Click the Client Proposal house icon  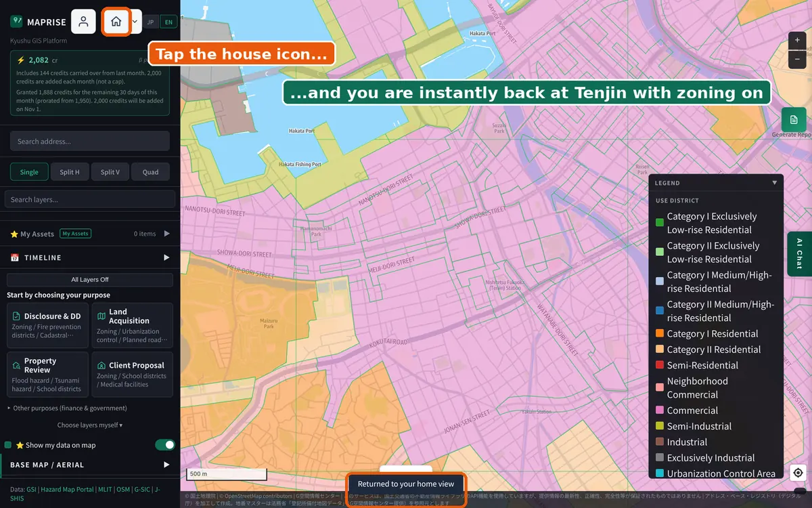point(101,365)
